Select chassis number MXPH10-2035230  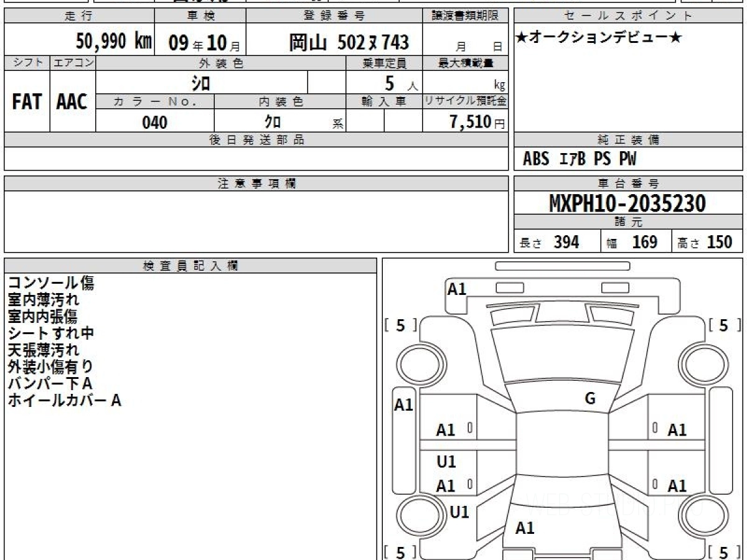point(627,203)
